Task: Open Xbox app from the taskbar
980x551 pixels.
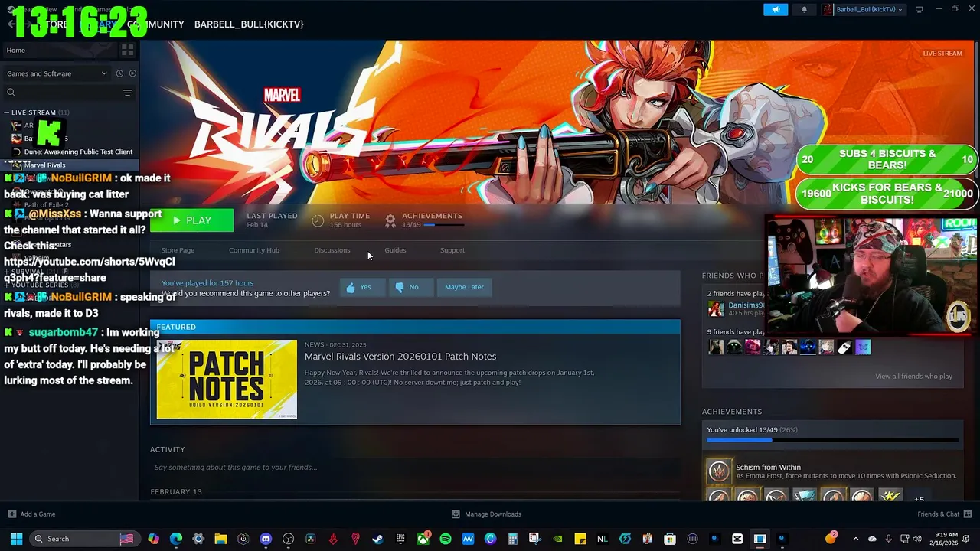Action: pos(423,539)
